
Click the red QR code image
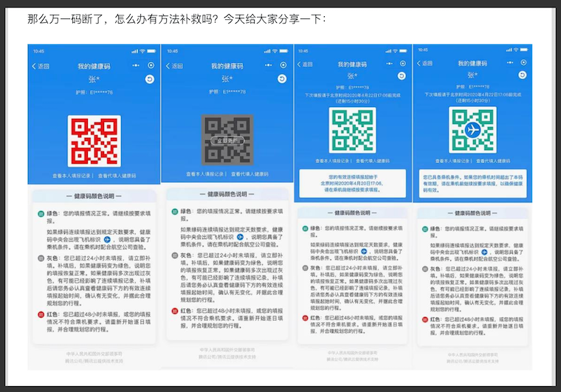(93, 139)
